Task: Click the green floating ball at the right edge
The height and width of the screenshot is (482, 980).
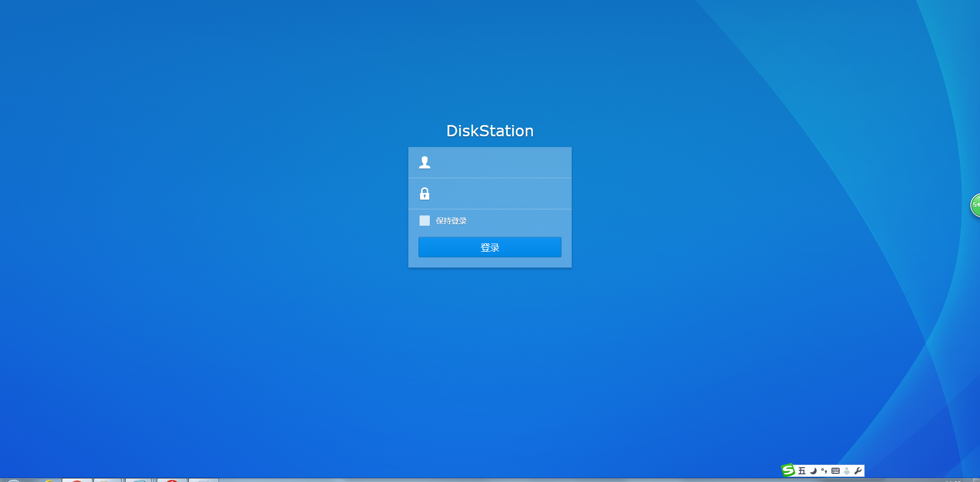Action: click(x=975, y=205)
